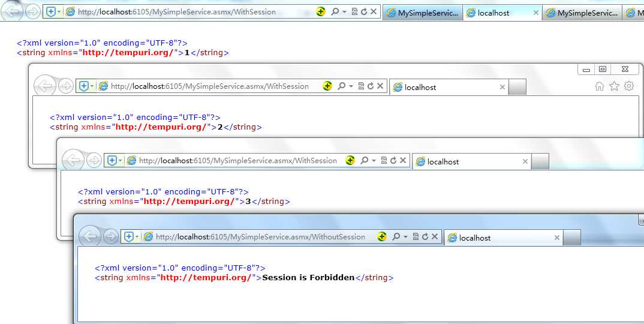Expand search dropdown arrow in result 1 window
This screenshot has height=324, width=644.
tap(345, 13)
